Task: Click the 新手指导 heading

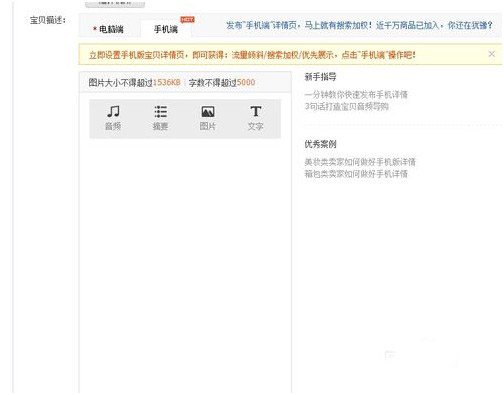Action: tap(320, 77)
